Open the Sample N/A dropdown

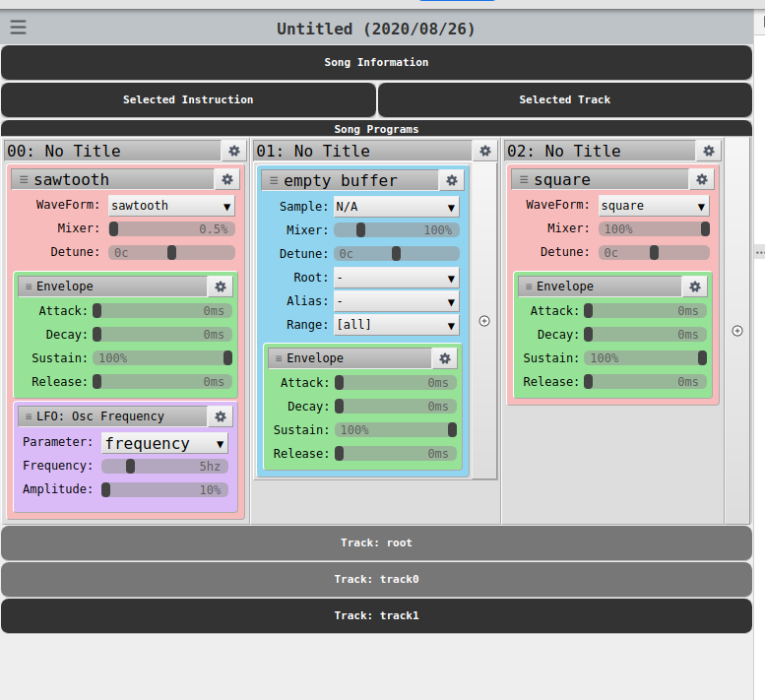(x=396, y=207)
